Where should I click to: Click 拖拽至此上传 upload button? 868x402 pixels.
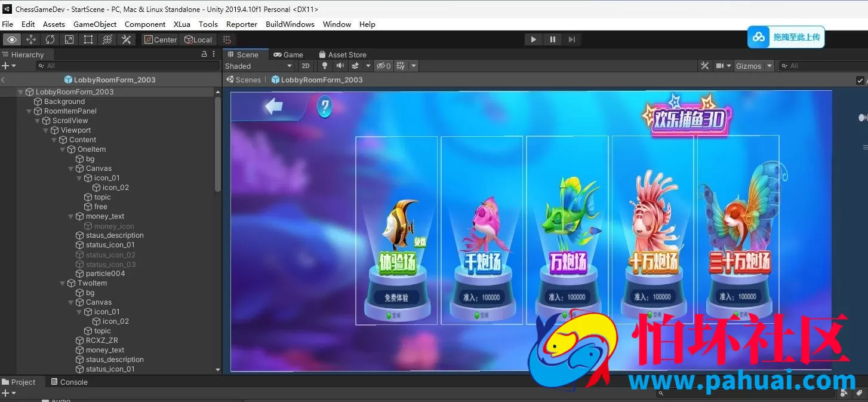pos(796,37)
